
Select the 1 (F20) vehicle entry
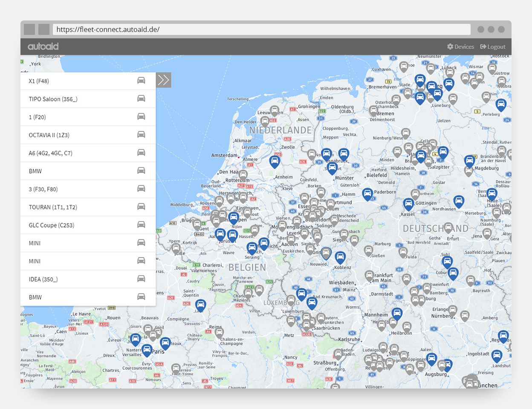tap(88, 117)
